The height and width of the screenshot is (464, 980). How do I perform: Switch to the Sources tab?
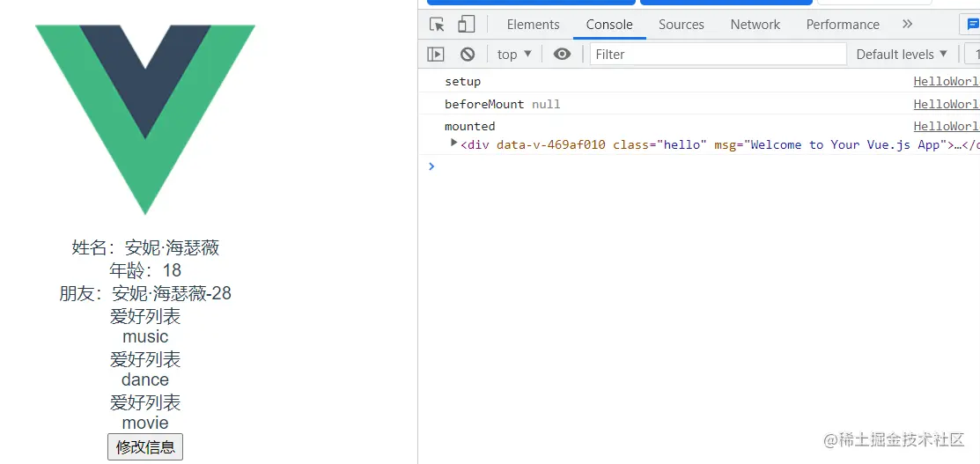coord(682,25)
